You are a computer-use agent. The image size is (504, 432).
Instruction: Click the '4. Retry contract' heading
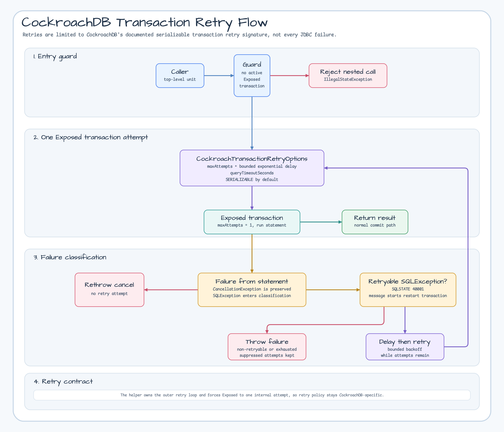coord(63,382)
